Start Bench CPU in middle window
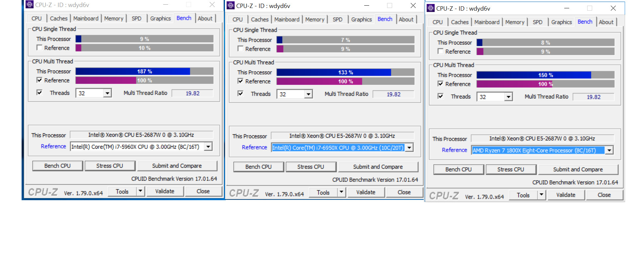Image resolution: width=644 pixels, height=274 pixels. [x=259, y=167]
